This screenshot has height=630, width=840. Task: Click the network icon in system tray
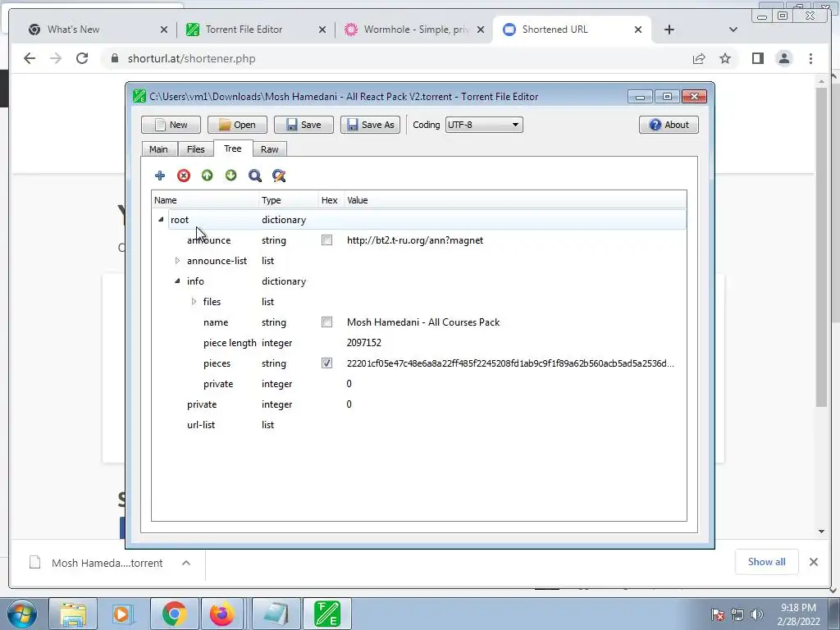click(x=737, y=614)
